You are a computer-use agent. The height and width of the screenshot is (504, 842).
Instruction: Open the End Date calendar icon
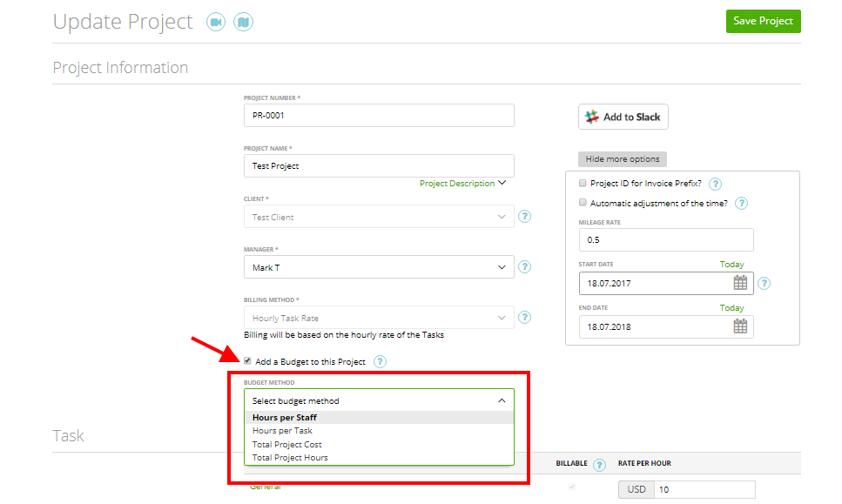pyautogui.click(x=740, y=326)
